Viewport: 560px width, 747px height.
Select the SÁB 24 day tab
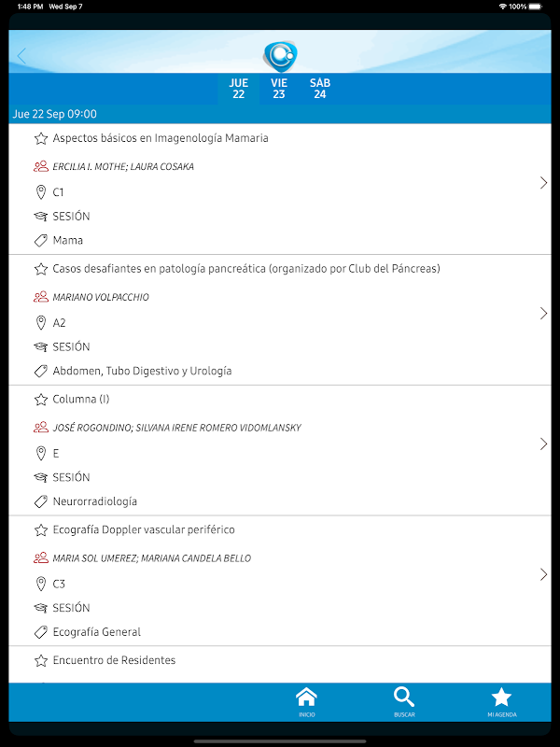point(320,89)
